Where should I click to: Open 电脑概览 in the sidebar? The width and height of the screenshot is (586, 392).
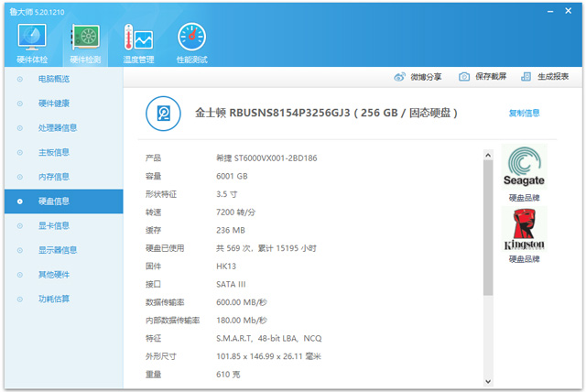pyautogui.click(x=54, y=79)
